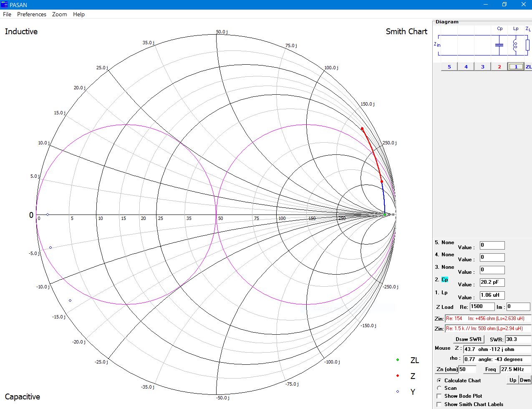Image resolution: width=532 pixels, height=409 pixels.
Task: Click the '50.0 j' label at chart top
Action: point(222,32)
